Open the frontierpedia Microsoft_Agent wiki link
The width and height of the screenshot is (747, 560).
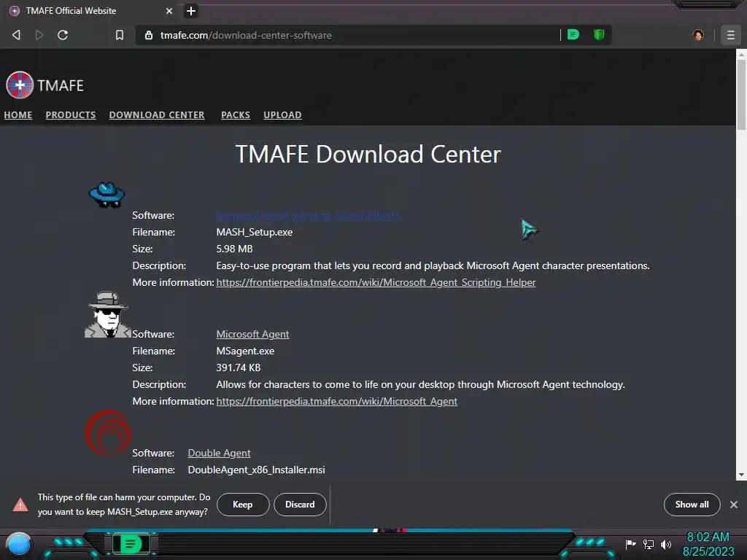click(x=337, y=402)
